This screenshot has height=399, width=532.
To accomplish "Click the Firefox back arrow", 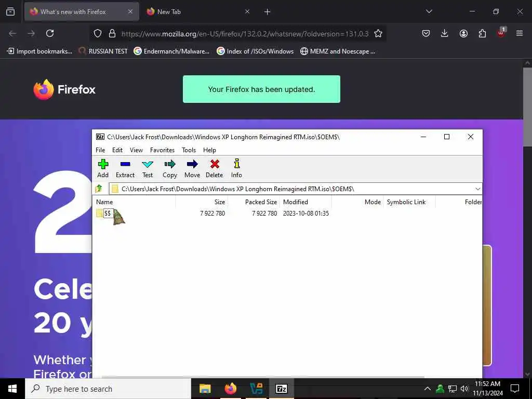I will (12, 33).
